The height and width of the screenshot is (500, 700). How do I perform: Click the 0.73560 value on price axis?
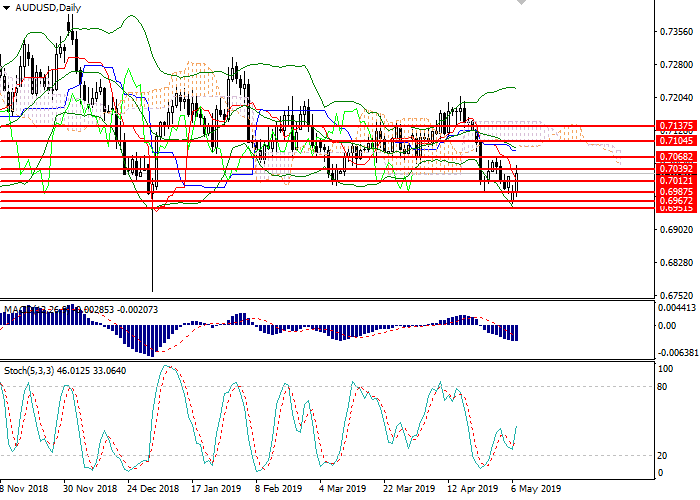click(676, 32)
